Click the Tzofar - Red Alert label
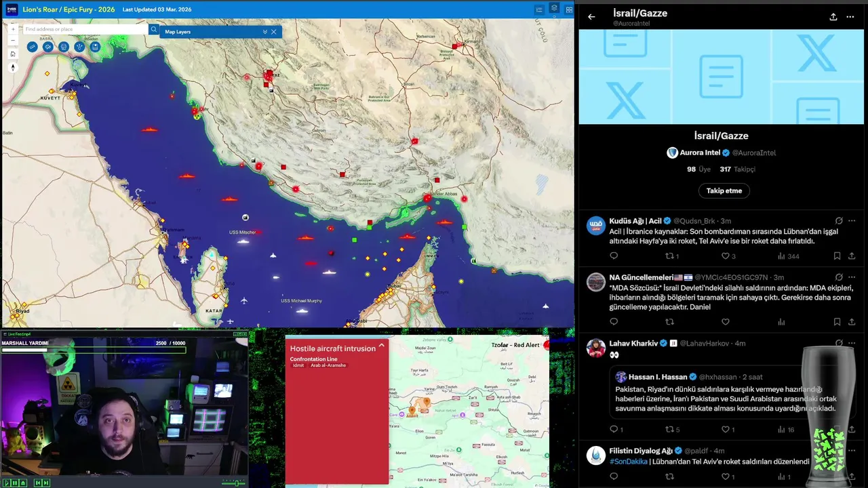 [515, 345]
